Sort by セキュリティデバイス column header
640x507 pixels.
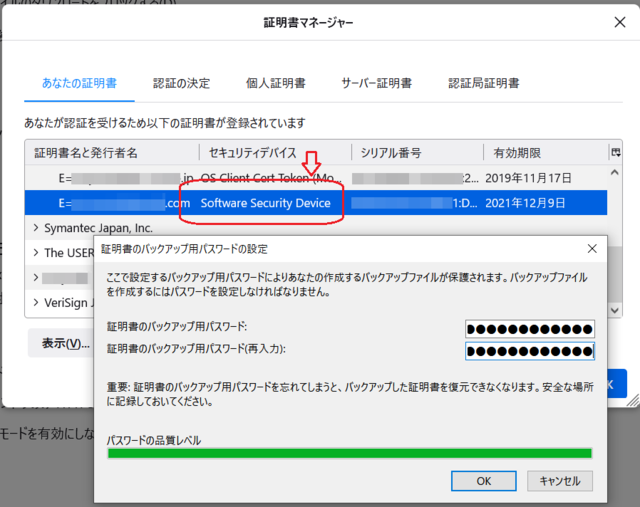275,153
